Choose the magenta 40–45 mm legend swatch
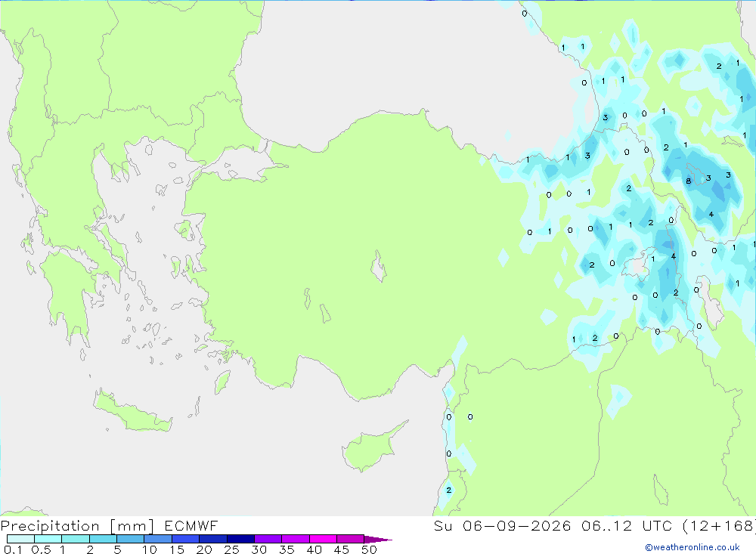This screenshot has width=756, height=554. [x=323, y=539]
